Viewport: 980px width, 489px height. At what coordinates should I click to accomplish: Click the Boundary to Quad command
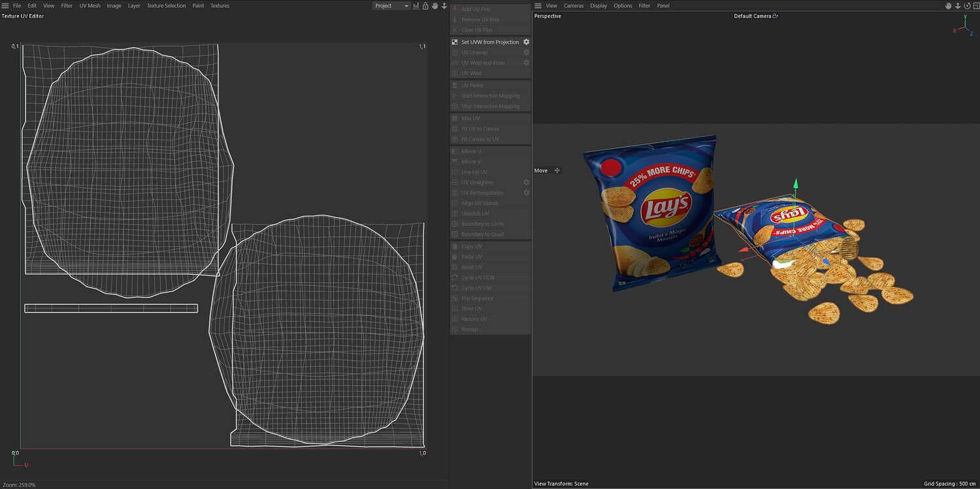[x=490, y=234]
